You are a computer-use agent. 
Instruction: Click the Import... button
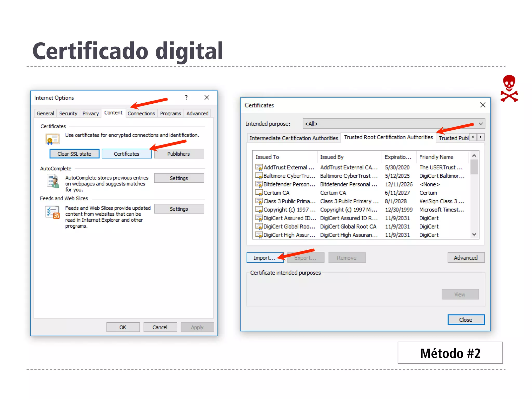265,258
